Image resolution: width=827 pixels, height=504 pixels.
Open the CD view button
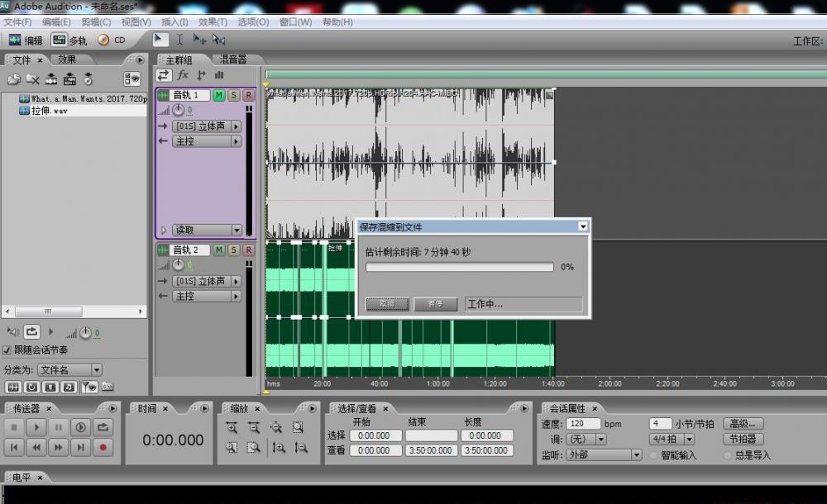[112, 40]
